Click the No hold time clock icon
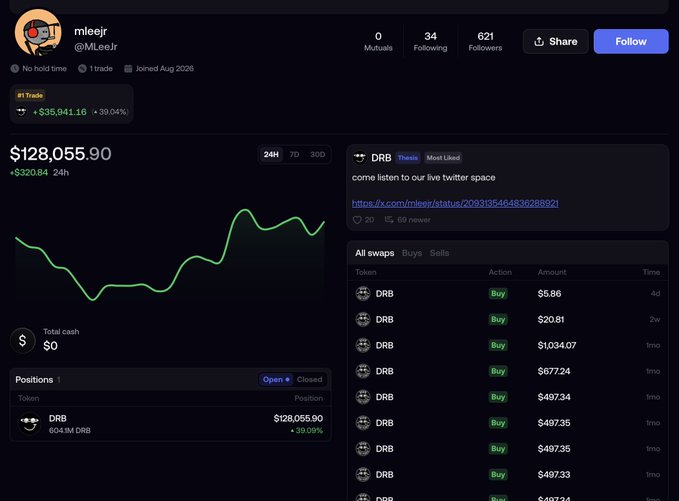 click(15, 68)
